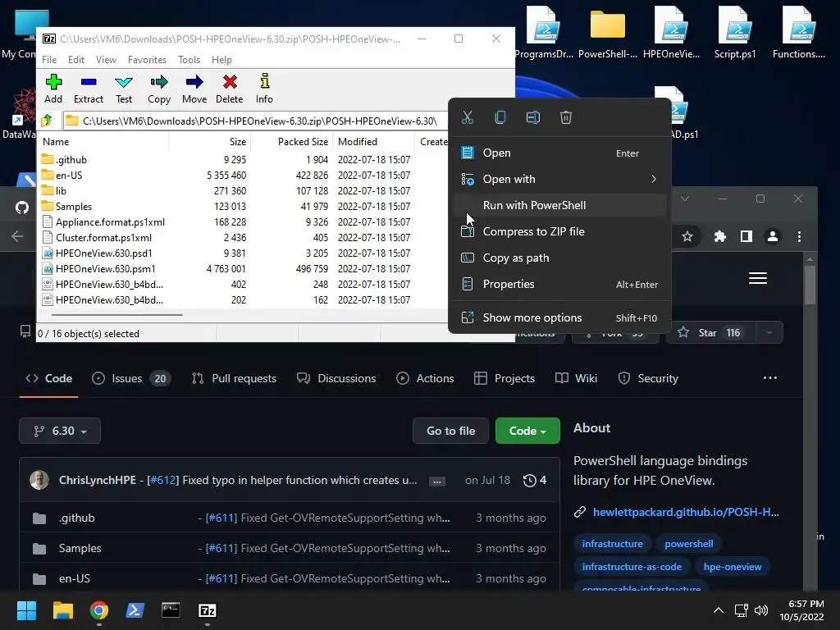
Task: Bookmark the page with the Chrome star
Action: 687,236
